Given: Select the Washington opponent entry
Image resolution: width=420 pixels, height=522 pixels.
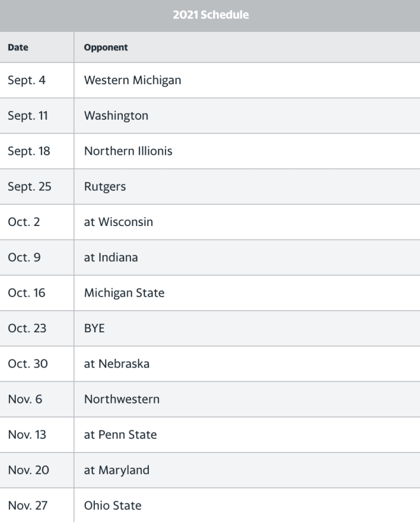Looking at the screenshot, I should click(x=116, y=115).
